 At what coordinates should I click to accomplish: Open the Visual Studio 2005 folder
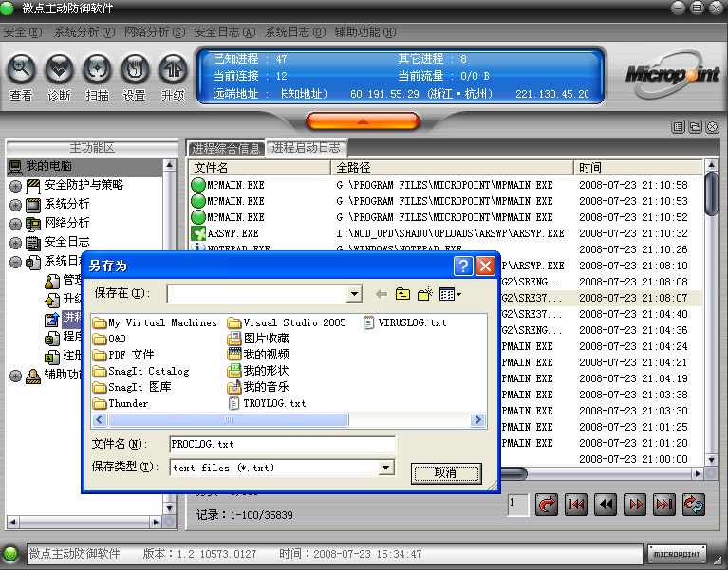(287, 322)
